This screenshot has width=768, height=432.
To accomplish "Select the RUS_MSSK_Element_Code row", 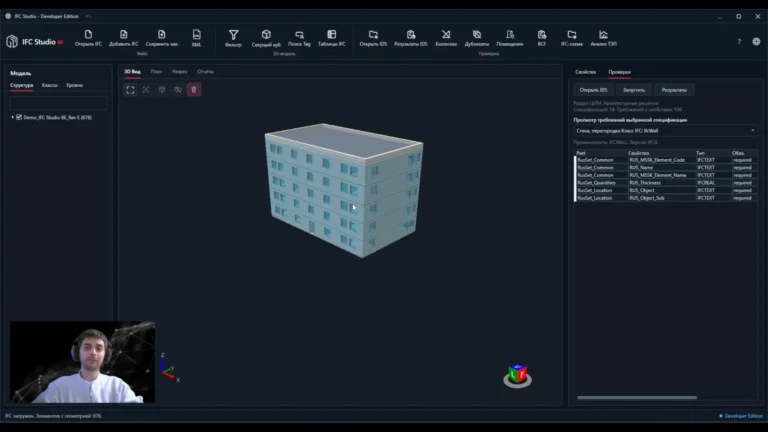I will 666,160.
